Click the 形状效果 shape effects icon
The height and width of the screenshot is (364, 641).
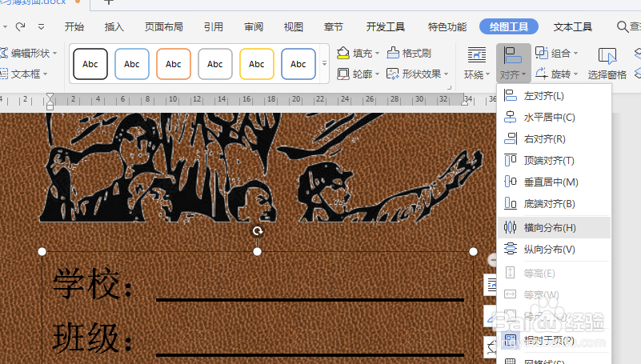pos(392,74)
